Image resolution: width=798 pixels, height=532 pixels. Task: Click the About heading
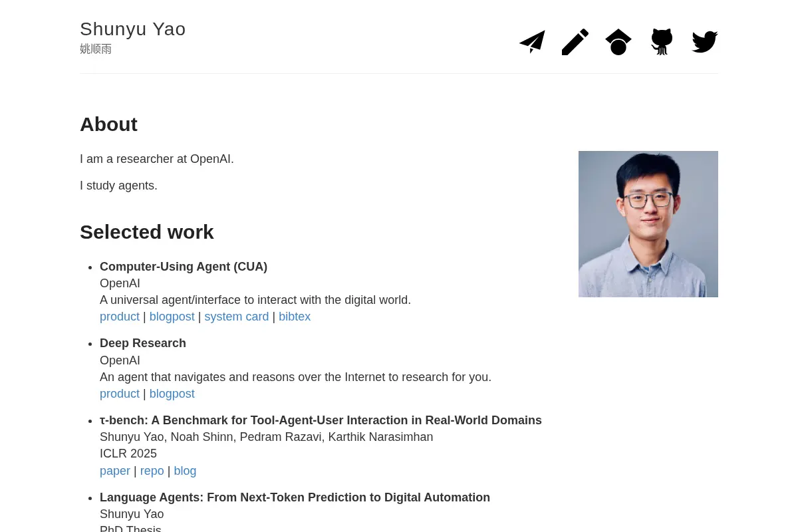pos(108,124)
